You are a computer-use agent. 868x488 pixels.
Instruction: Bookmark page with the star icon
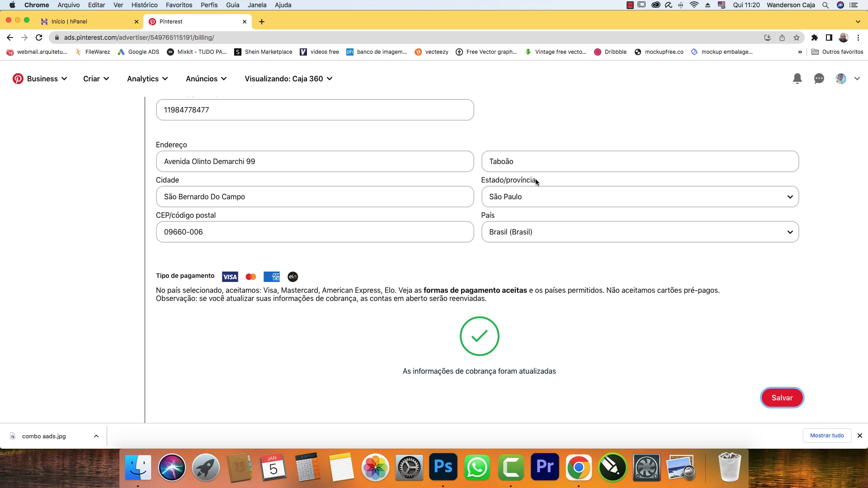797,38
